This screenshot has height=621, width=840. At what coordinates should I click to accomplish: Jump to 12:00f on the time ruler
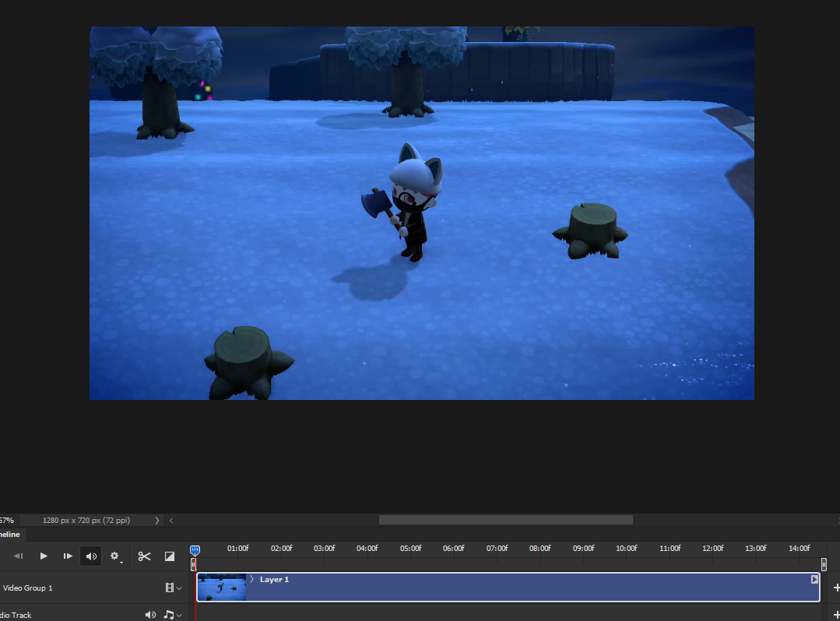pos(713,548)
